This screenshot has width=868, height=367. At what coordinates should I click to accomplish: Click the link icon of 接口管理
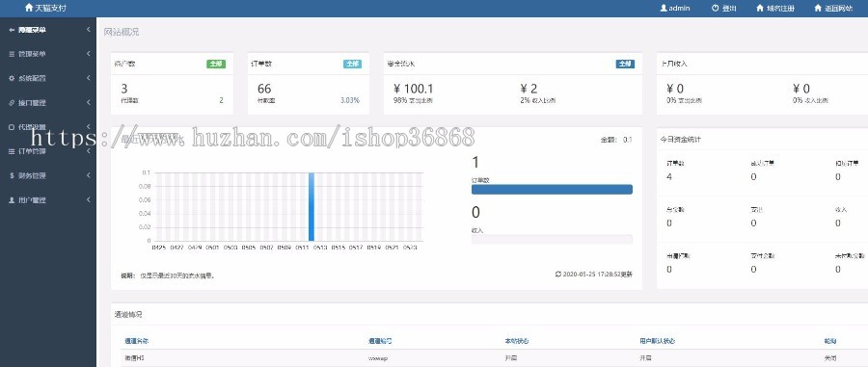click(x=12, y=103)
